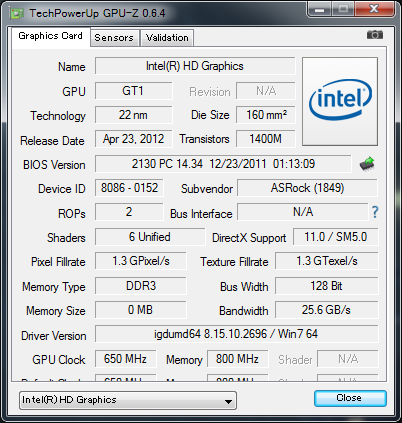Click the BIOS save chip icon
402x423 pixels.
pos(367,164)
